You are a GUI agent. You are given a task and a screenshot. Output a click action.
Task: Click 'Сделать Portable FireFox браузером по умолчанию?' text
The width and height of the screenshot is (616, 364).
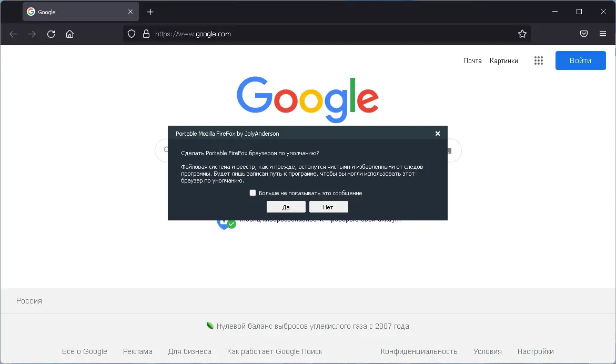pyautogui.click(x=250, y=153)
